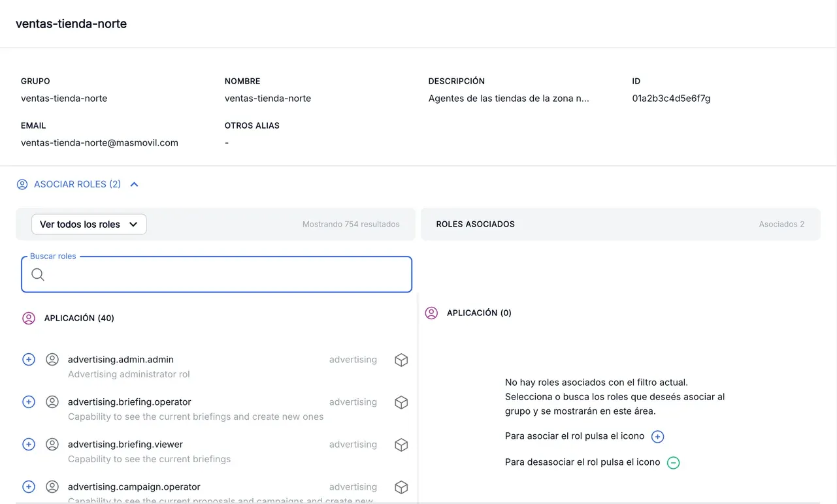The image size is (837, 504).
Task: Click the Mostrando 754 resultados counter
Action: 351,225
